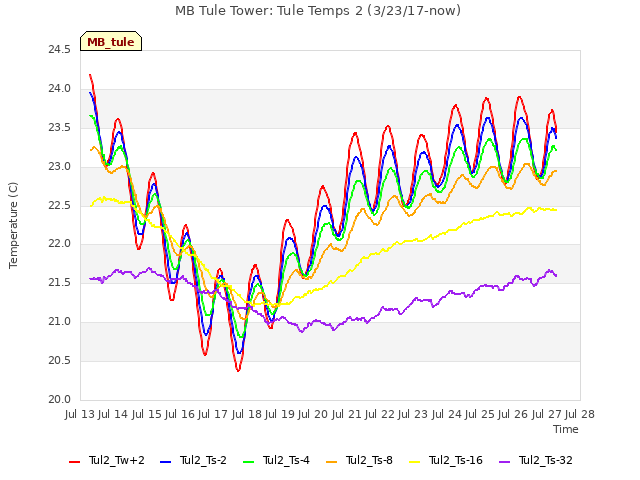Image resolution: width=640 pixels, height=480 pixels.
Task: Click the Jul 20 x-axis label
Action: 313,414
